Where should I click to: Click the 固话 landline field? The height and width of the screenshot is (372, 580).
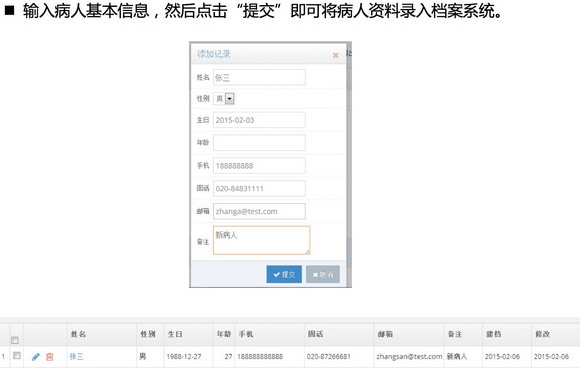[259, 189]
